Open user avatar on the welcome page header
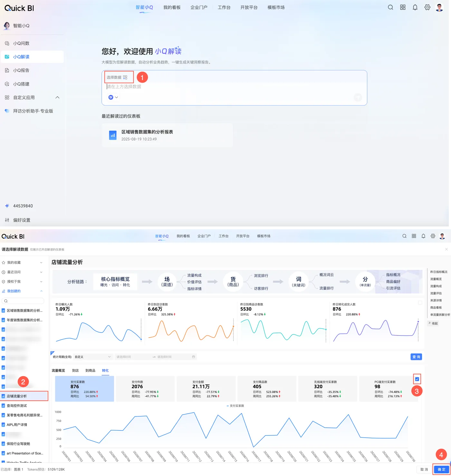The image size is (451, 476). coord(439,7)
